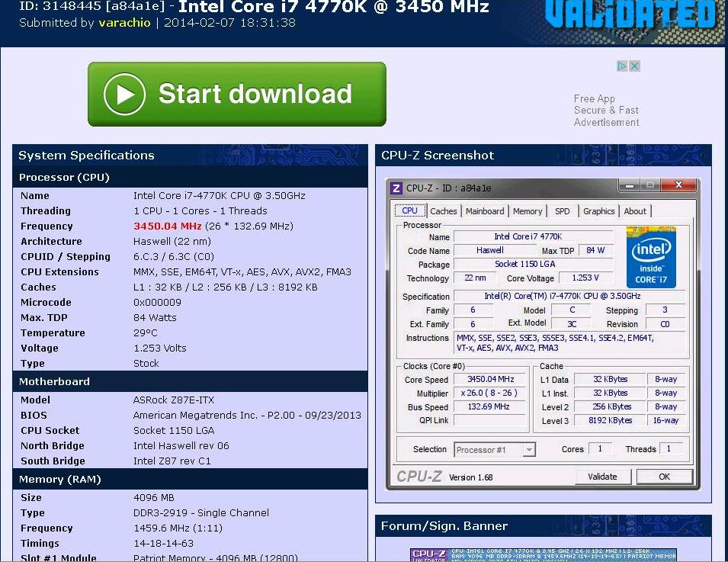728x562 pixels.
Task: Click the 'Socket 1150 LGA' CPU Socket value
Action: pos(174,431)
